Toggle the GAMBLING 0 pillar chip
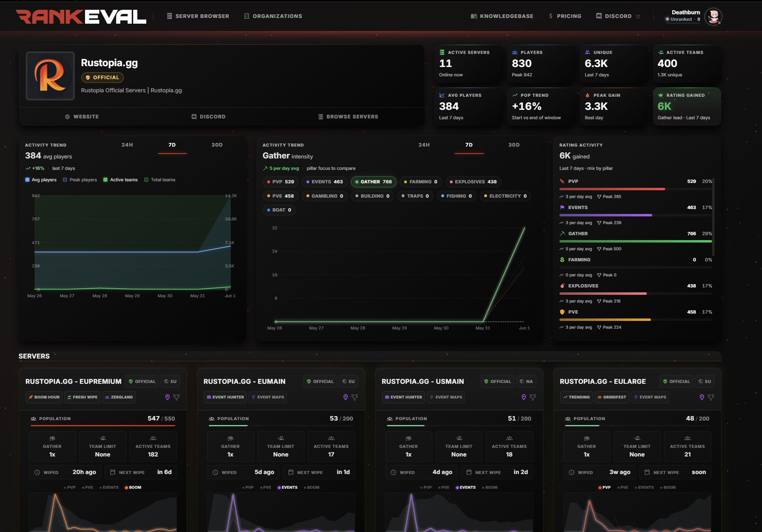The image size is (762, 532). [325, 196]
